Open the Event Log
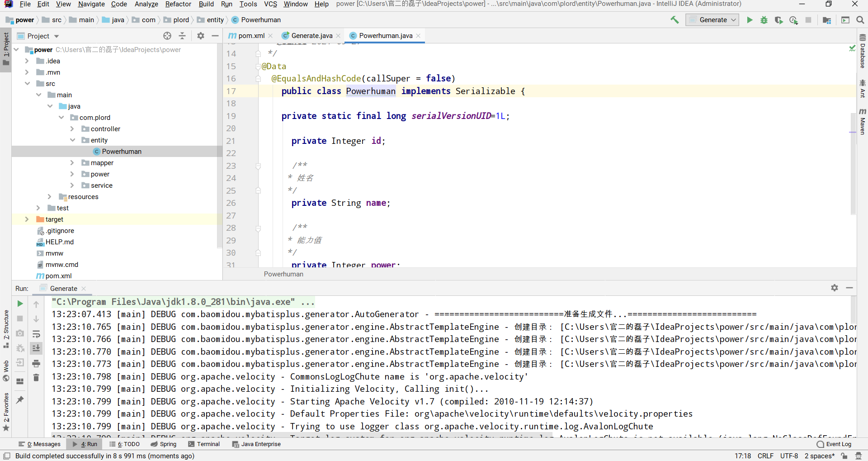The height and width of the screenshot is (461, 868). pos(835,444)
